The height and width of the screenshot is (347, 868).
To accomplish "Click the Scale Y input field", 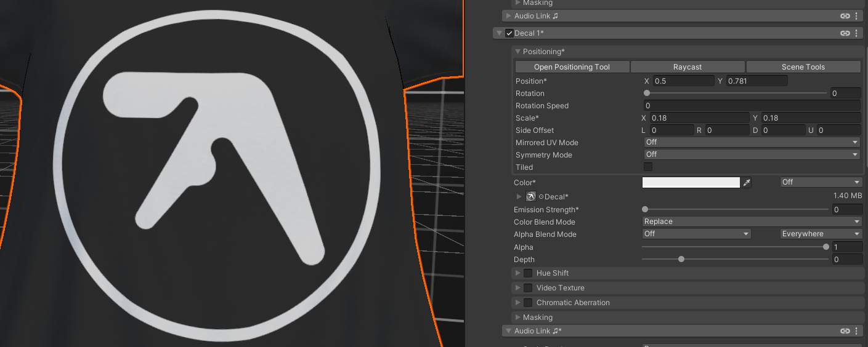I will pyautogui.click(x=811, y=118).
